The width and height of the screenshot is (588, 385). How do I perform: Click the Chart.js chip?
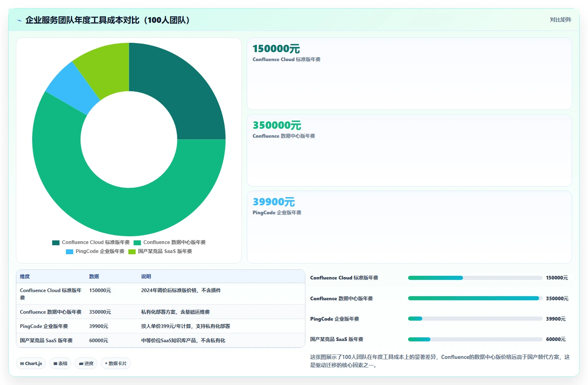coord(31,363)
